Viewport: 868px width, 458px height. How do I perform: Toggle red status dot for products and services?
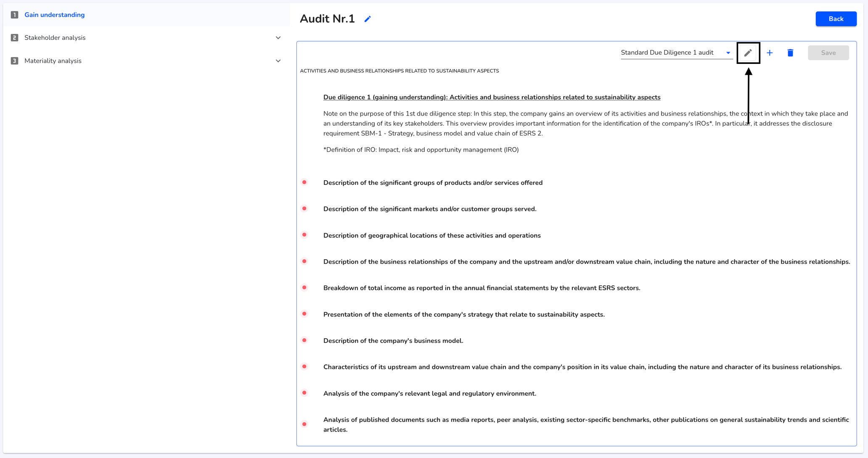click(304, 182)
